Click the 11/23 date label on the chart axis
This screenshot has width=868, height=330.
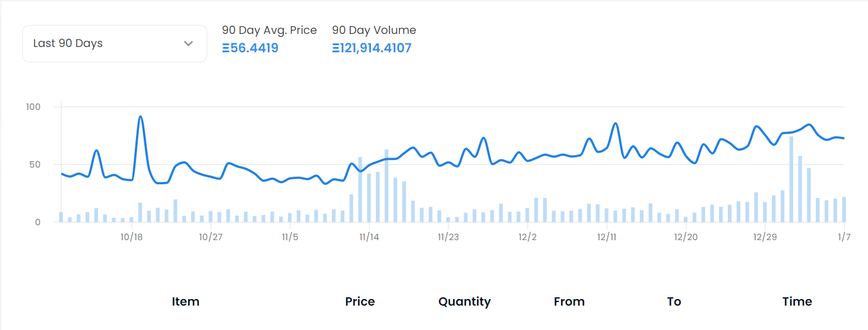point(448,237)
